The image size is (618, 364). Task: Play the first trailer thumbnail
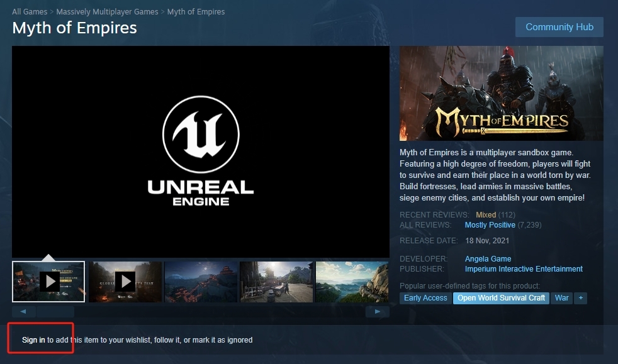[x=48, y=282]
